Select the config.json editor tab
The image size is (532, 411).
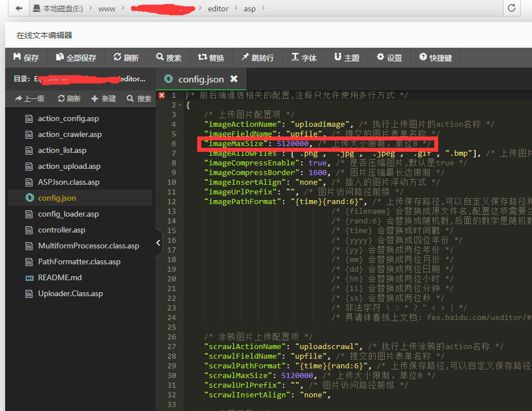[x=201, y=79]
